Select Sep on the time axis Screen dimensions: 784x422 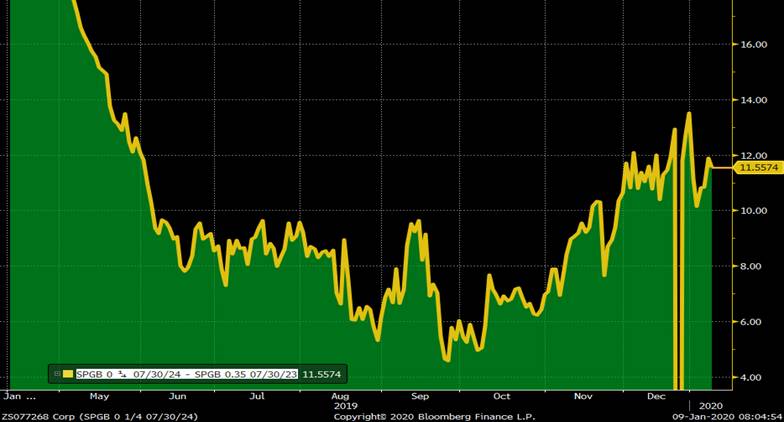click(x=420, y=396)
